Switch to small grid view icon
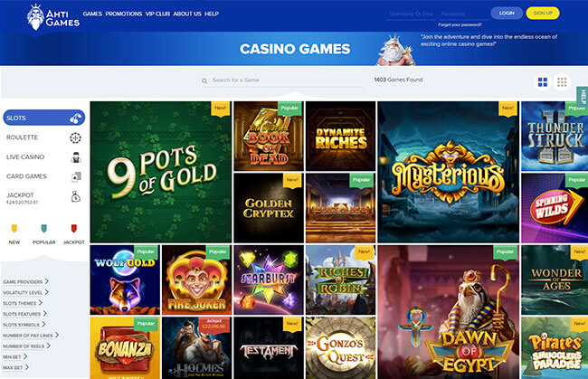Screen dimensions: 588x379 (x=562, y=81)
